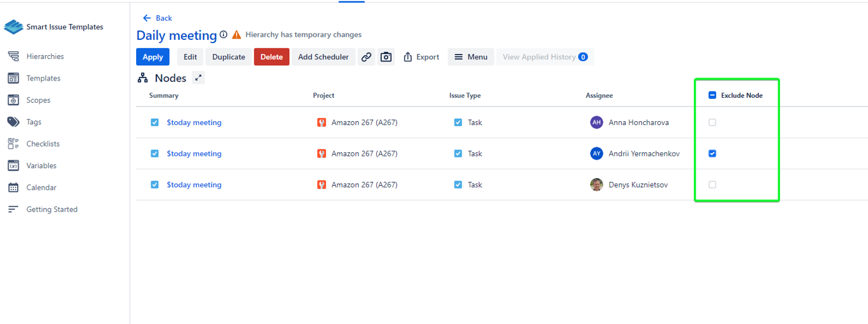Viewport: 868px width, 324px height.
Task: Click Anna Honcharova's avatar
Action: (596, 122)
